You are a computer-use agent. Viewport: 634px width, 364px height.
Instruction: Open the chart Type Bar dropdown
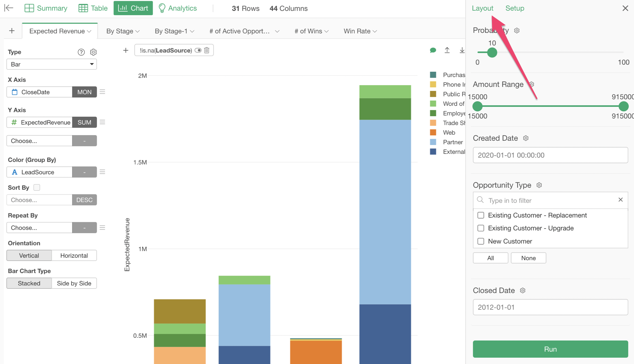tap(51, 64)
